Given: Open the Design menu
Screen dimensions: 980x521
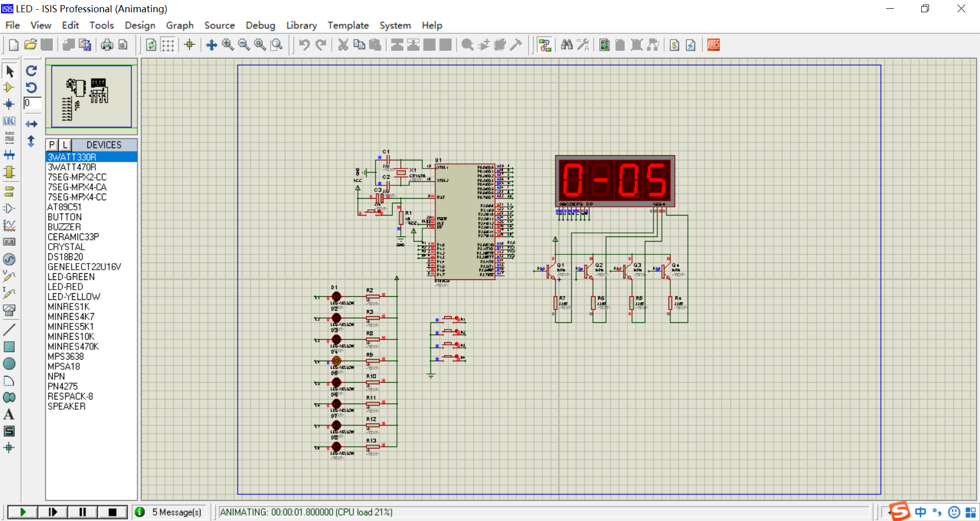Looking at the screenshot, I should pyautogui.click(x=140, y=25).
